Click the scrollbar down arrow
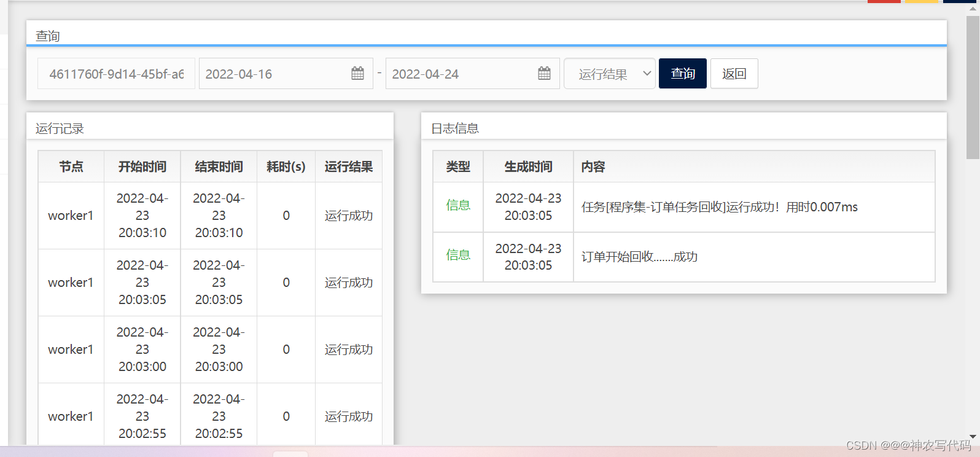 973,437
